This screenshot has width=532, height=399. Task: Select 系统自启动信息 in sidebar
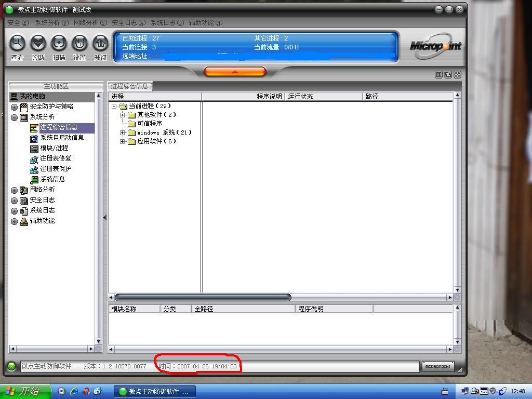tap(61, 138)
